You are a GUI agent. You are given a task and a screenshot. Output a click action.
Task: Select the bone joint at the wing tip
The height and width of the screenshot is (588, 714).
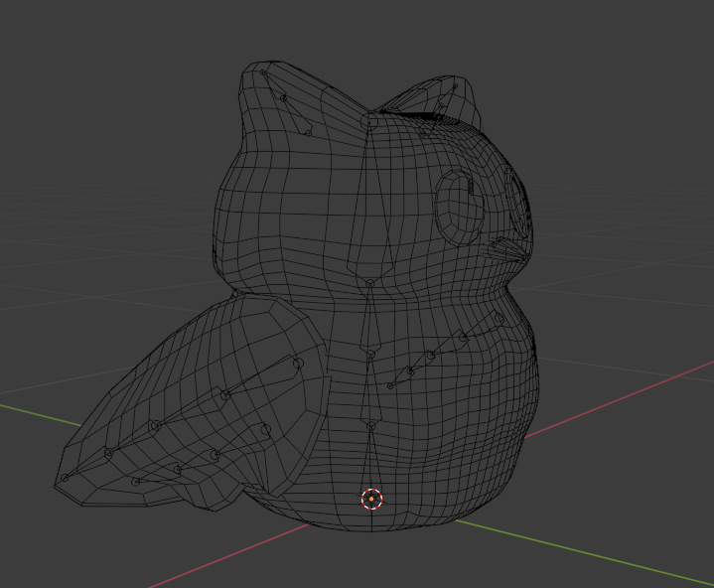pos(65,478)
